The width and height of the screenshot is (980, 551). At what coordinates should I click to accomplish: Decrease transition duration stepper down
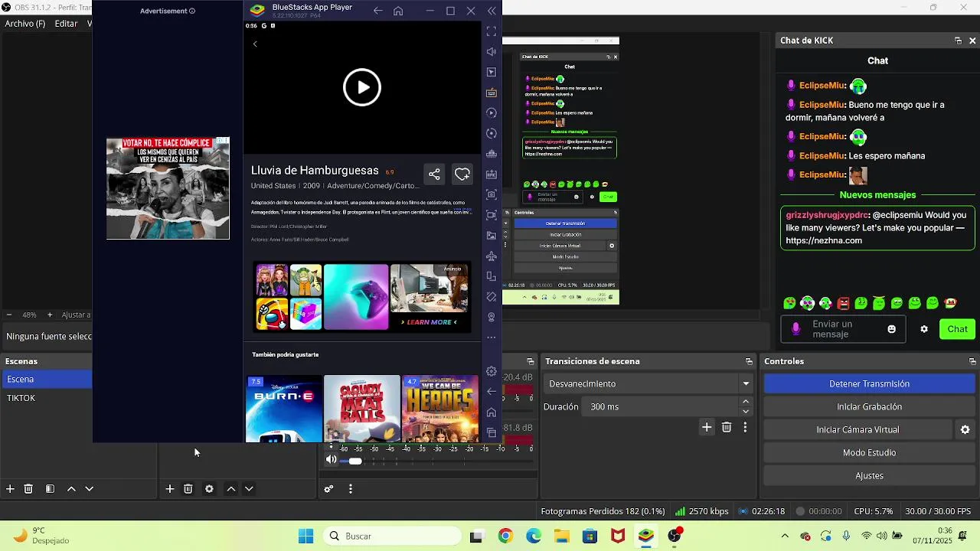click(746, 412)
